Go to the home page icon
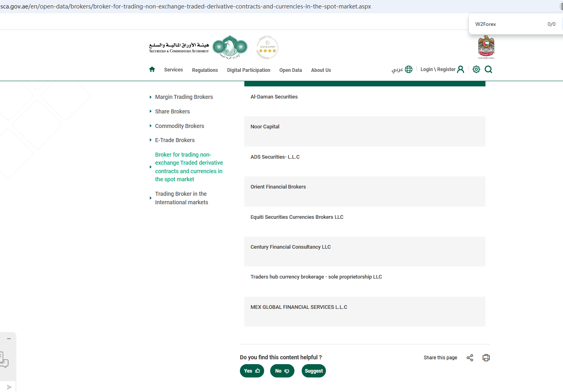 [152, 69]
